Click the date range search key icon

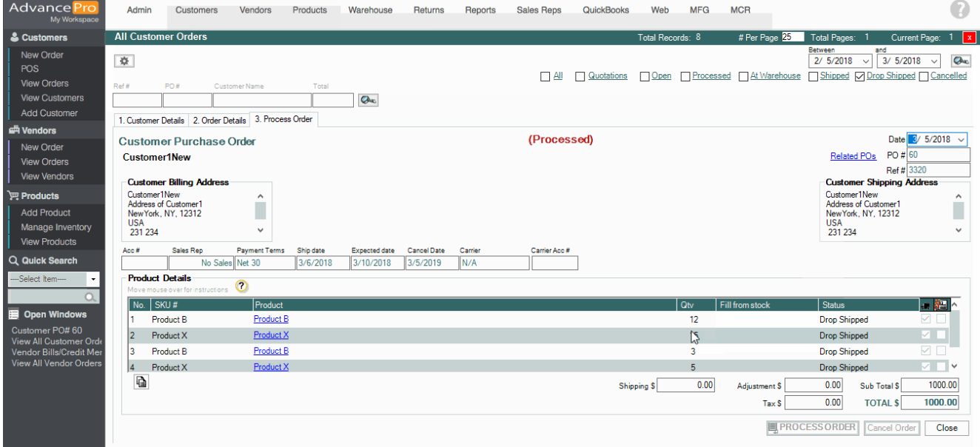[961, 61]
